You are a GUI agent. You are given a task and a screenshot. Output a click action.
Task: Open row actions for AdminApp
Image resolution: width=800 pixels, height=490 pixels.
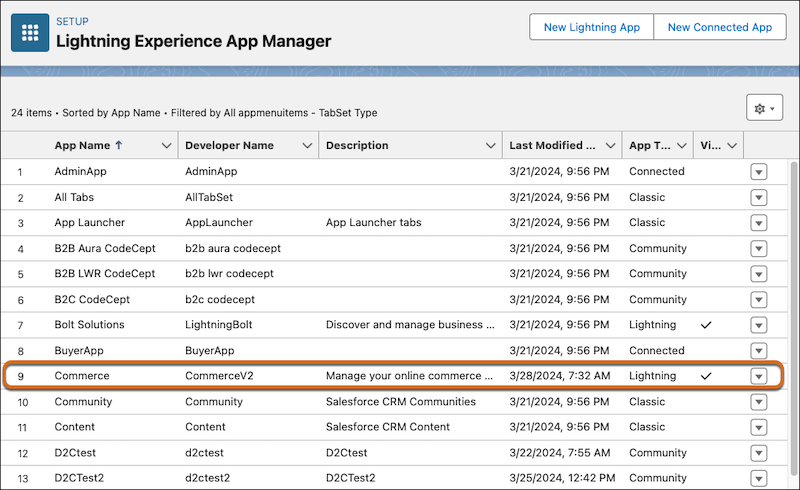pos(759,172)
